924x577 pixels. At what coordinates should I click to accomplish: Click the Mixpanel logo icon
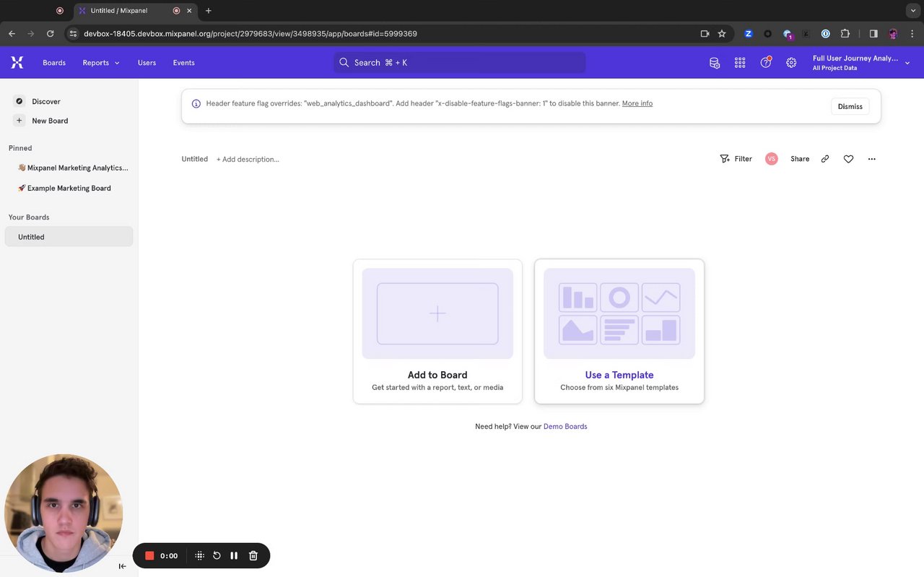17,63
